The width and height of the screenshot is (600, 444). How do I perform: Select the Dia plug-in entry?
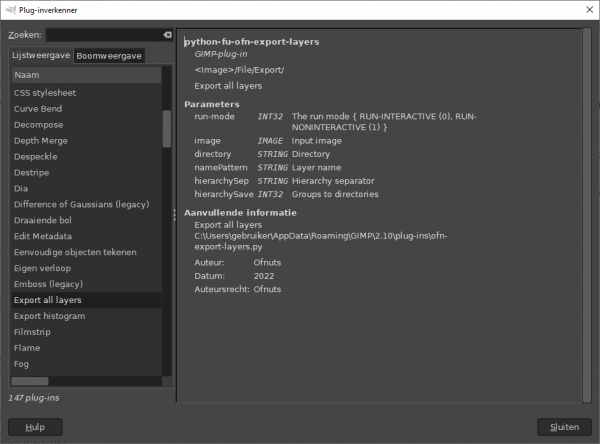coord(86,189)
